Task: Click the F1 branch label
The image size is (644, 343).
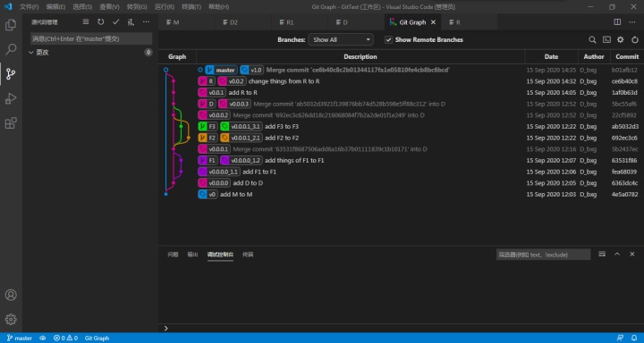Action: point(208,161)
